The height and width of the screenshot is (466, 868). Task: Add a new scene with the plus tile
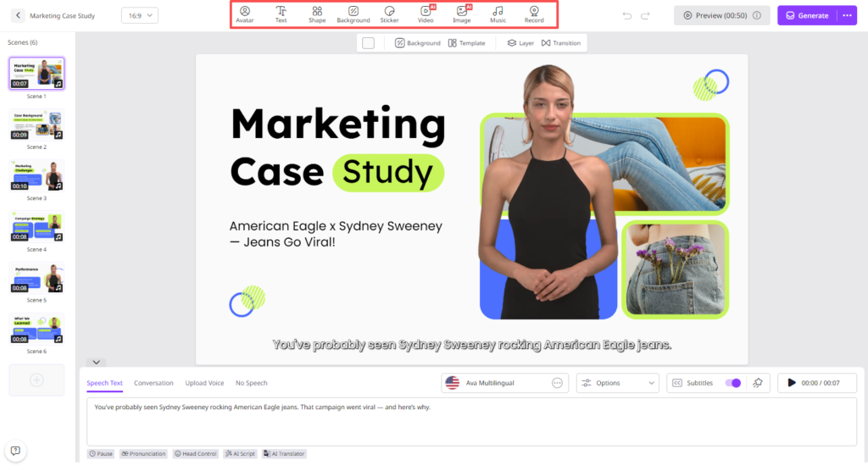(36, 380)
